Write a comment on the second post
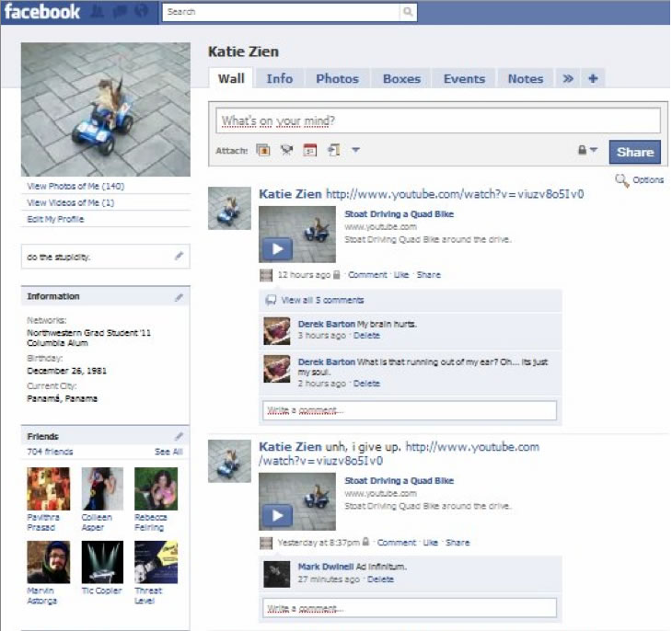The height and width of the screenshot is (631, 672). (x=410, y=608)
